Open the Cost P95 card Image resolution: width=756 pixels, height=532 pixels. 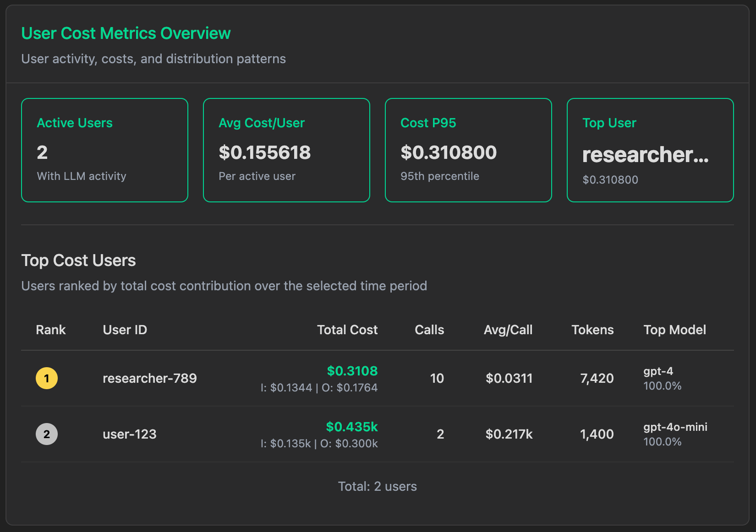pyautogui.click(x=468, y=150)
